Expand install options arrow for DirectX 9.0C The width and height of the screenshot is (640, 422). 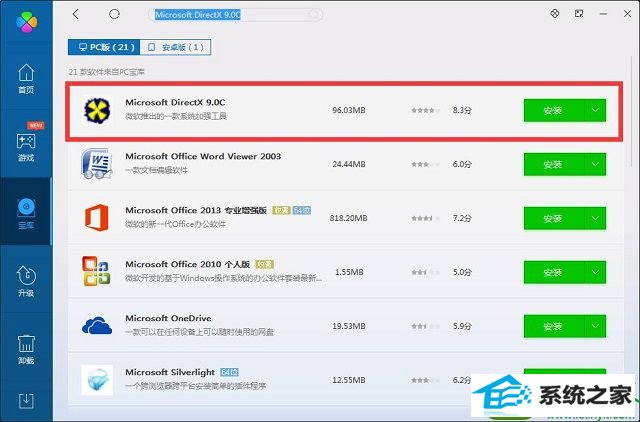[596, 110]
